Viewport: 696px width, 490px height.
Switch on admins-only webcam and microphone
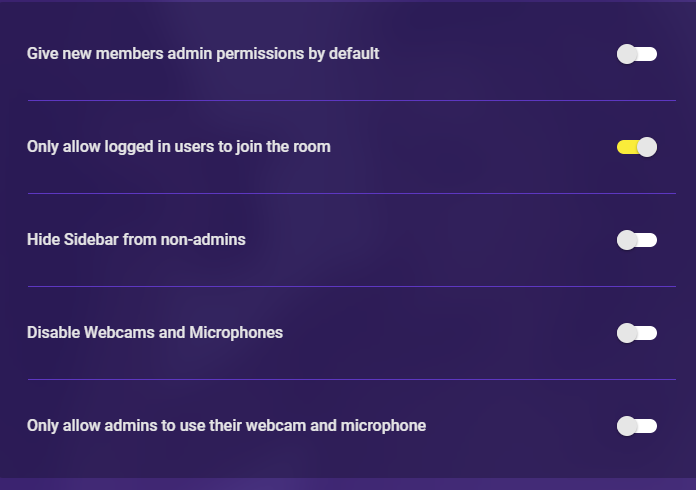click(637, 426)
